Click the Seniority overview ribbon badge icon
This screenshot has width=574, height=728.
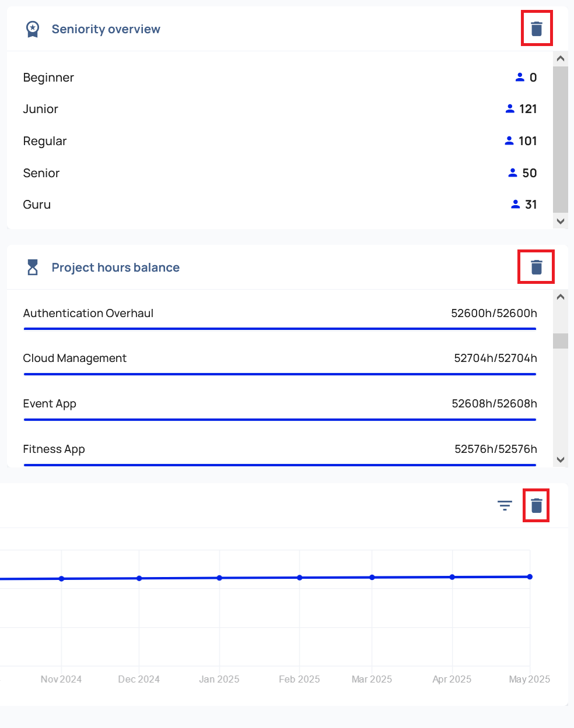tap(33, 29)
